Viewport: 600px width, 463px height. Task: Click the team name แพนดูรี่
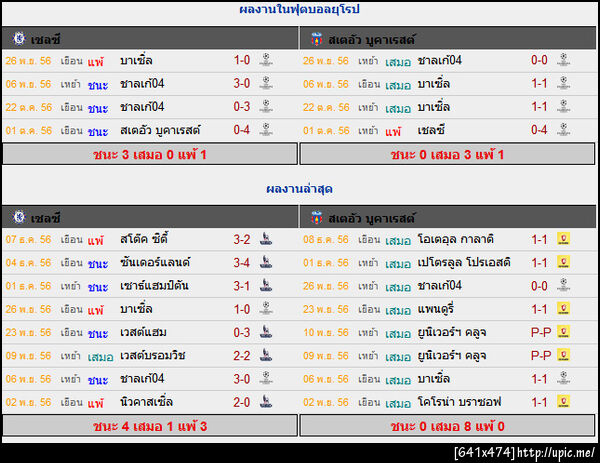click(435, 309)
